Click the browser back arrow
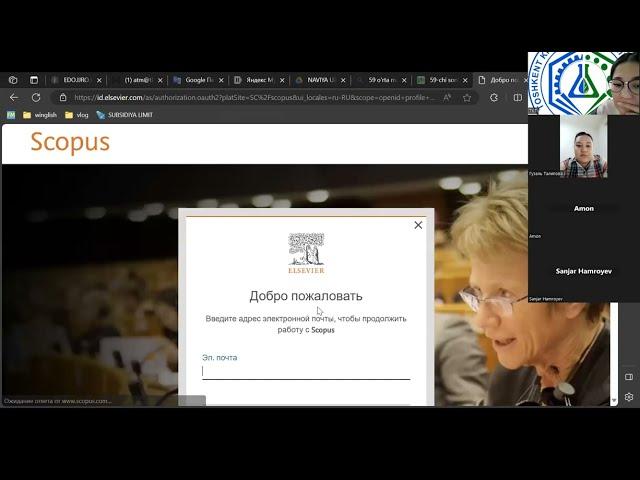The width and height of the screenshot is (640, 480). (14, 98)
